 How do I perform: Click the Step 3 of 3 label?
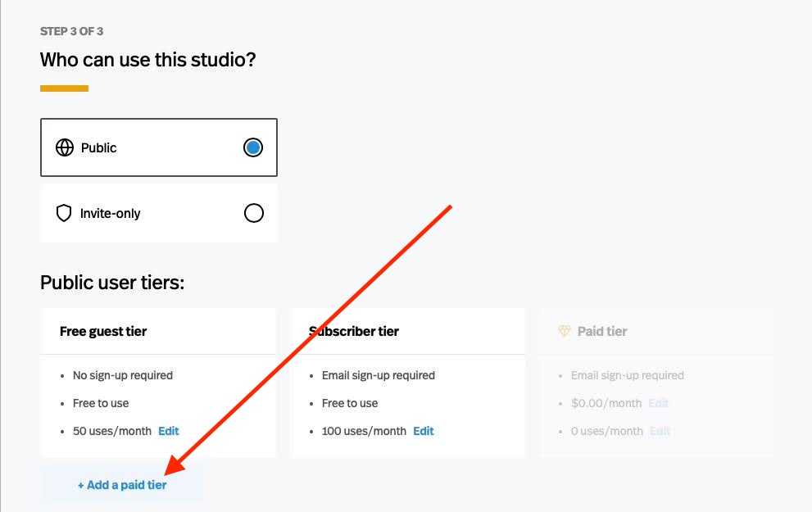pyautogui.click(x=71, y=31)
